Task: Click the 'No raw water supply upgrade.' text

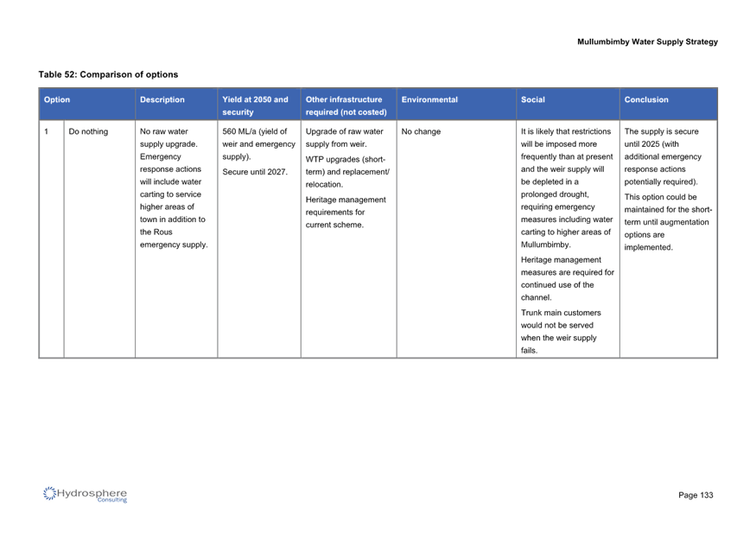Action: [168, 138]
